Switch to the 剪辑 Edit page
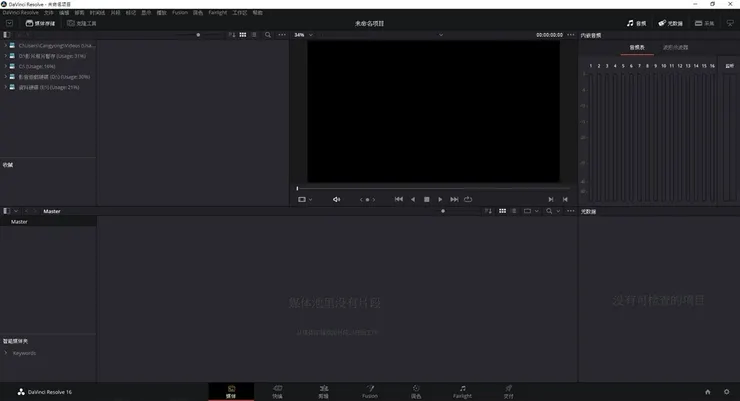The image size is (740, 401). coord(323,392)
